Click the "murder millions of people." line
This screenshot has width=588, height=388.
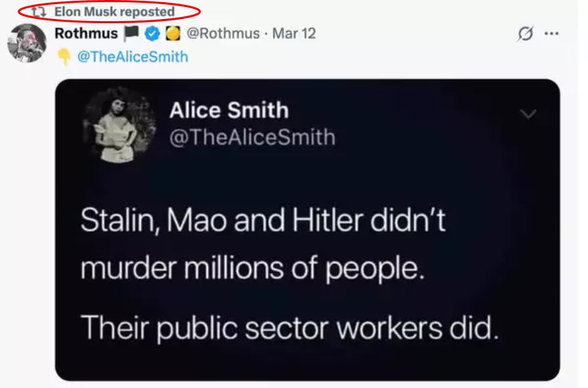(x=252, y=268)
